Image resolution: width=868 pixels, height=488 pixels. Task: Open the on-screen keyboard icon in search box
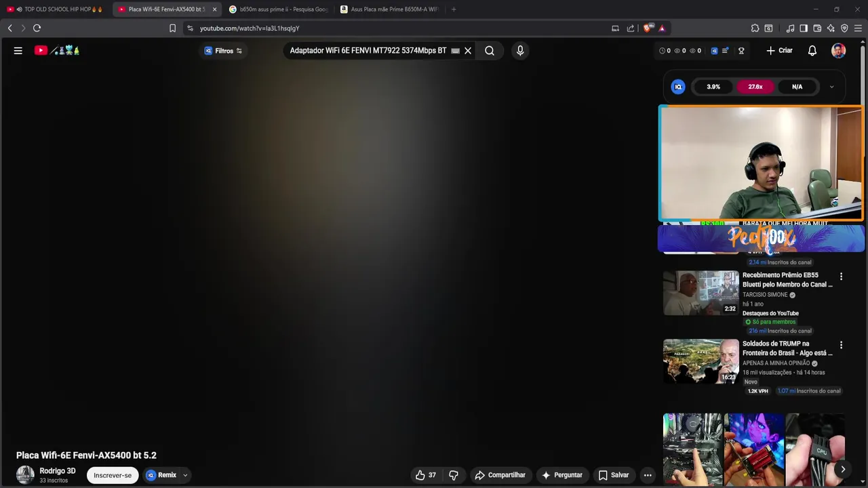[455, 51]
